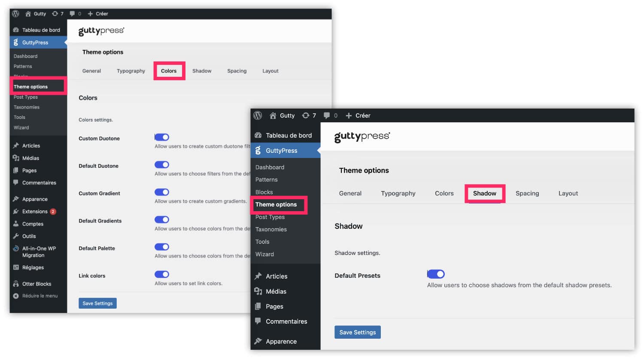Open Spacing tab in back window

click(x=237, y=71)
